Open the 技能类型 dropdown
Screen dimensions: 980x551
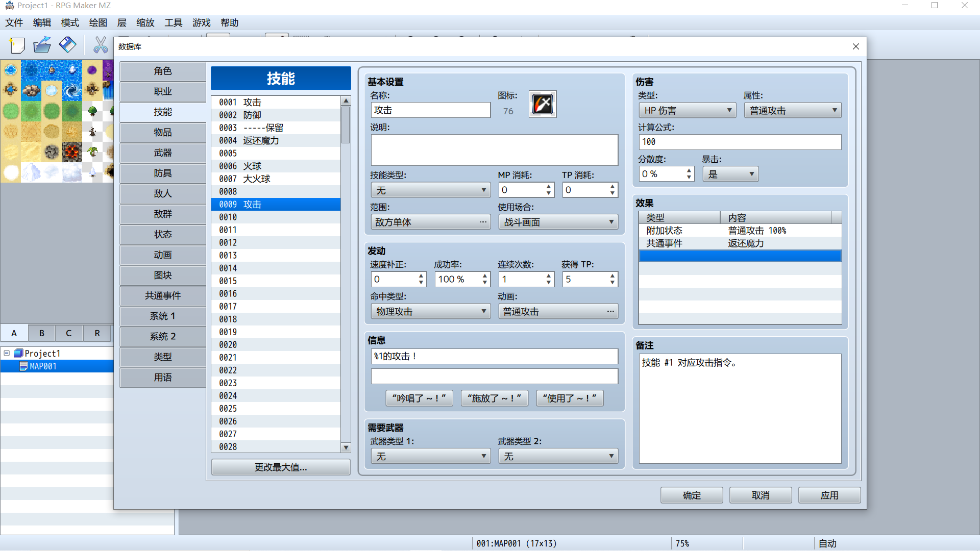tap(430, 190)
